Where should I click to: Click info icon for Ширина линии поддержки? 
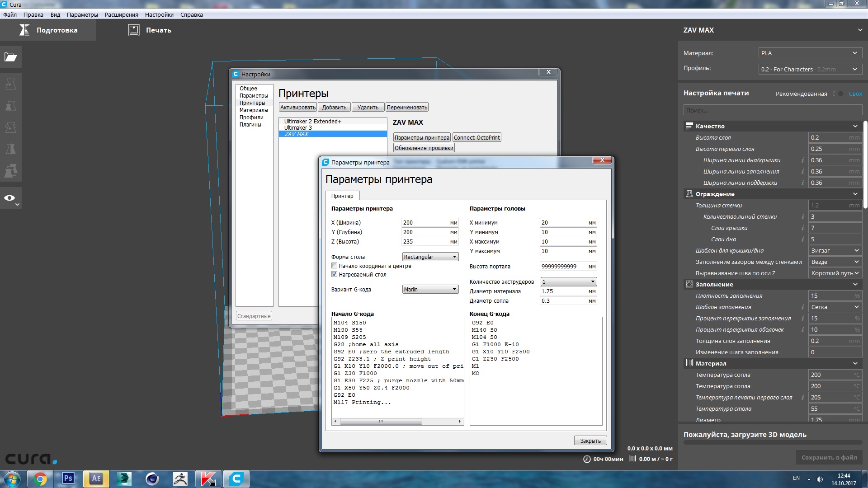pos(803,183)
